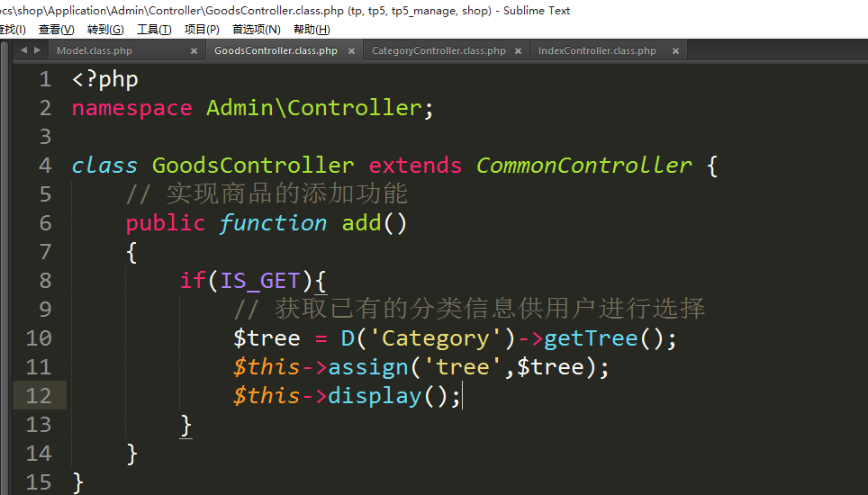Place cursor on the getTree method call
Screen dimensions: 868x495
pyautogui.click(x=591, y=338)
